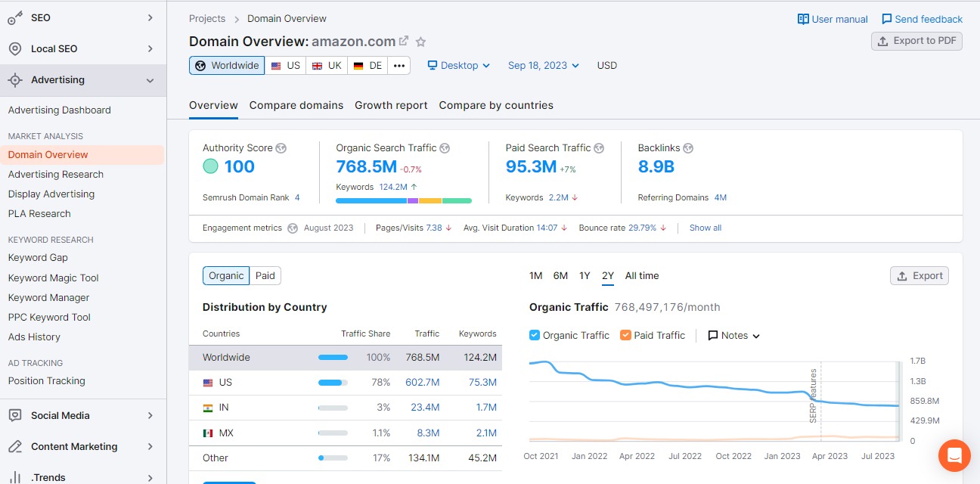Click the Advertising target icon

[15, 80]
